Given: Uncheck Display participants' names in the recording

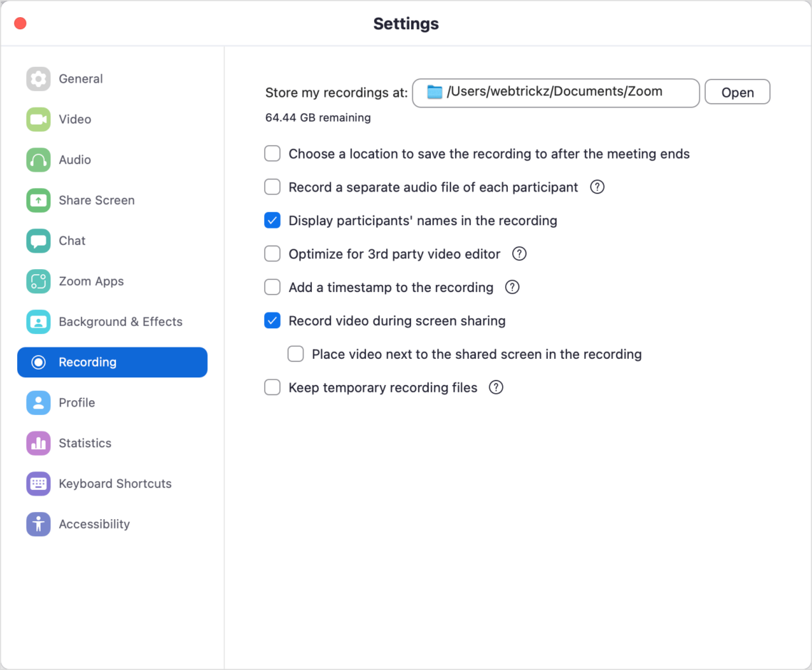Looking at the screenshot, I should [272, 221].
